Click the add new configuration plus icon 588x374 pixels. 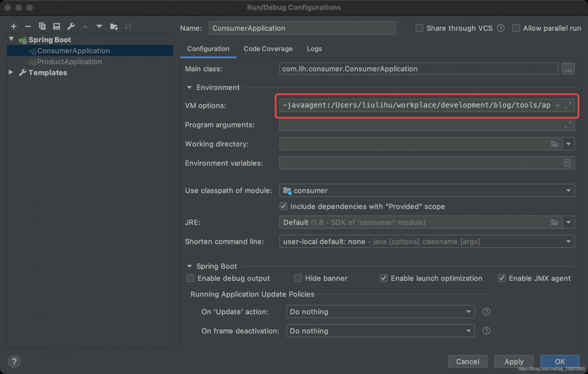point(14,26)
